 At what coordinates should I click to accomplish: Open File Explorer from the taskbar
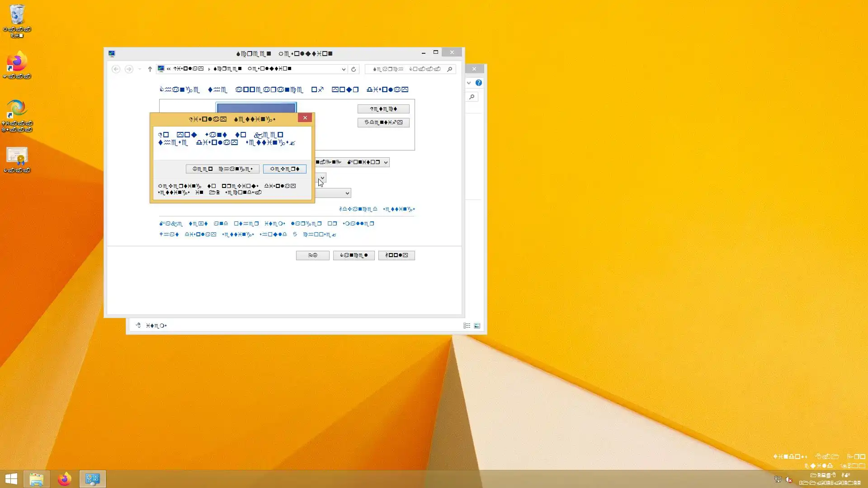pyautogui.click(x=37, y=479)
